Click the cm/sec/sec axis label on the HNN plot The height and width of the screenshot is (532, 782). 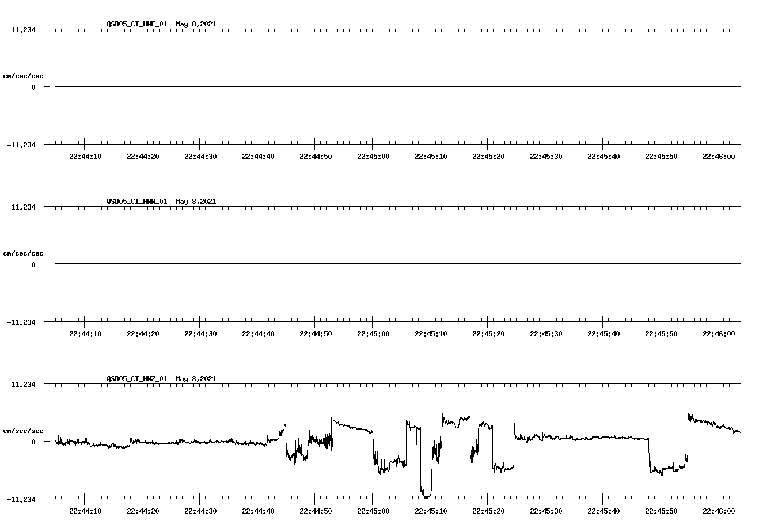24,253
